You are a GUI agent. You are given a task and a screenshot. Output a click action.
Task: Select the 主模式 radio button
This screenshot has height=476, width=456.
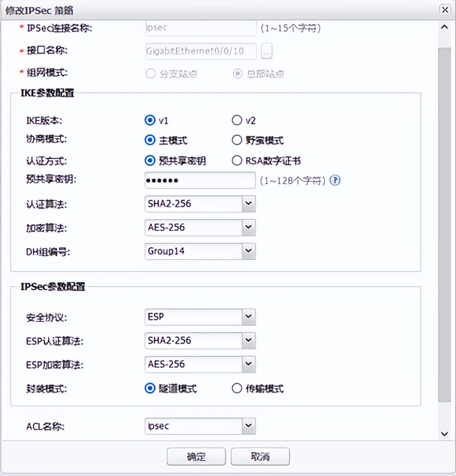150,140
